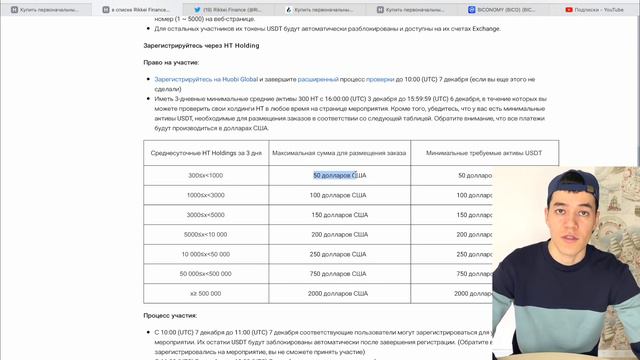The width and height of the screenshot is (640, 360).
Task: Click the Twitter bird tab icon
Action: (198, 9)
